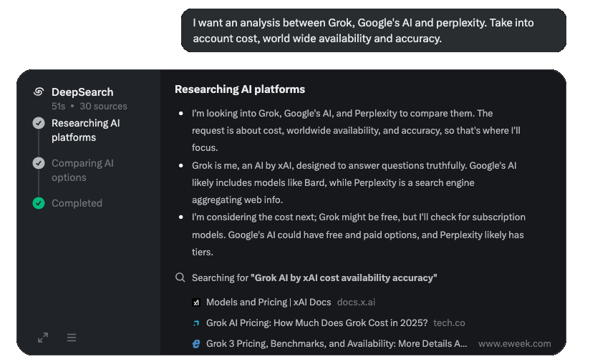Select the Comparing AI options step

click(x=82, y=170)
